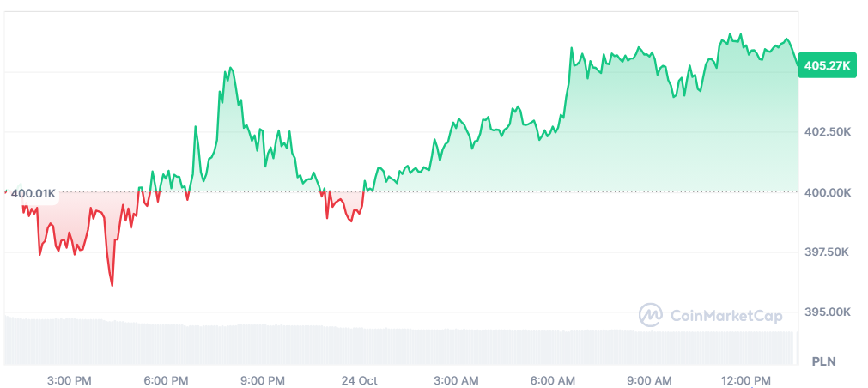This screenshot has height=388, width=868.
Task: Click the 397.50K price axis label
Action: (x=827, y=252)
